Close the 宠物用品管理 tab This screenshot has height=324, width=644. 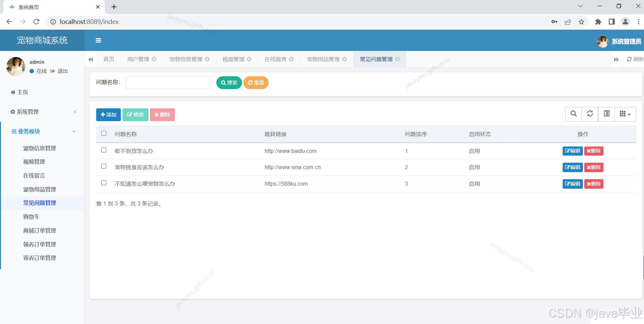(x=344, y=59)
